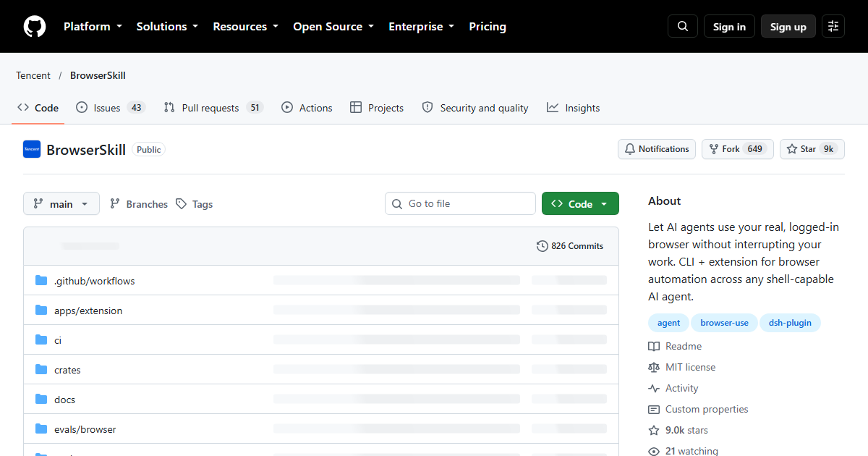The height and width of the screenshot is (456, 868).
Task: Click the Public visibility label
Action: point(149,150)
